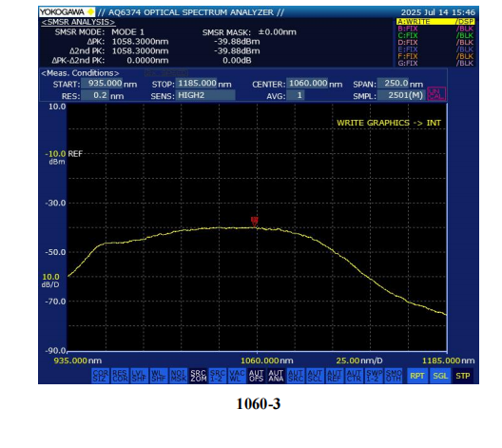Select trace G:FIX /BLK row

(x=435, y=63)
